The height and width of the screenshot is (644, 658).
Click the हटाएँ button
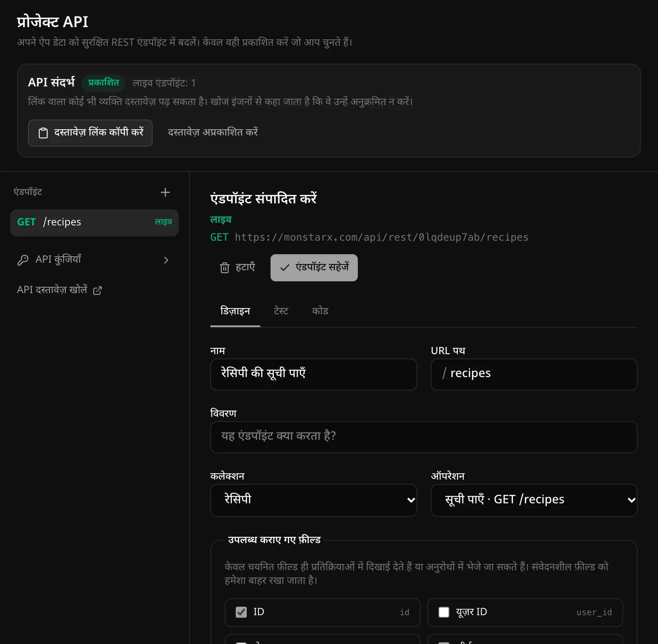pyautogui.click(x=237, y=268)
